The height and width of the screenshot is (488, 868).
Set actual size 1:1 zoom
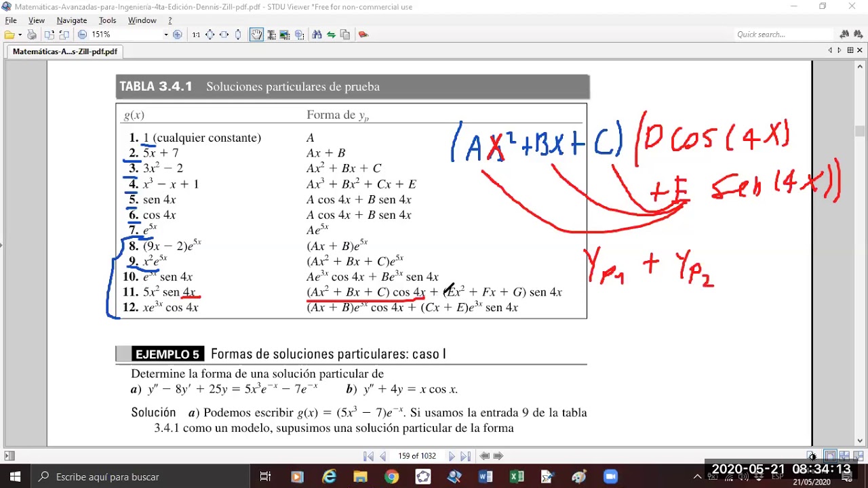[x=196, y=35]
